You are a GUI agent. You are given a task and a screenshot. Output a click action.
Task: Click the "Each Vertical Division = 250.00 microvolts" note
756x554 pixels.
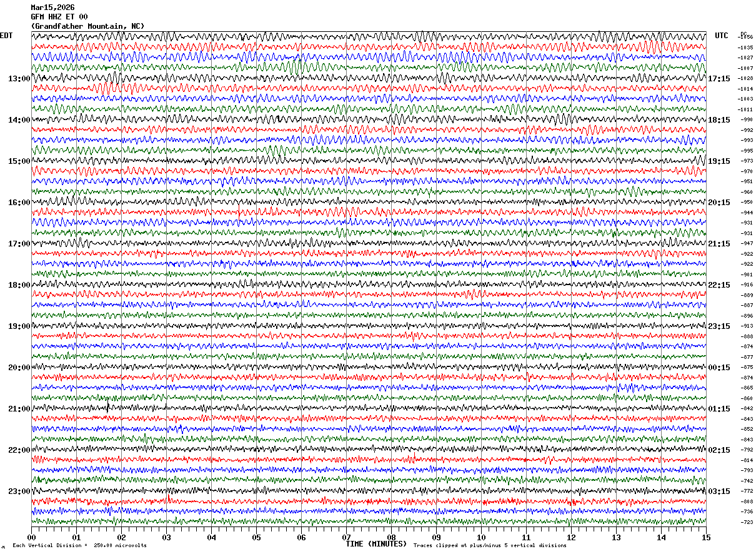pyautogui.click(x=80, y=545)
